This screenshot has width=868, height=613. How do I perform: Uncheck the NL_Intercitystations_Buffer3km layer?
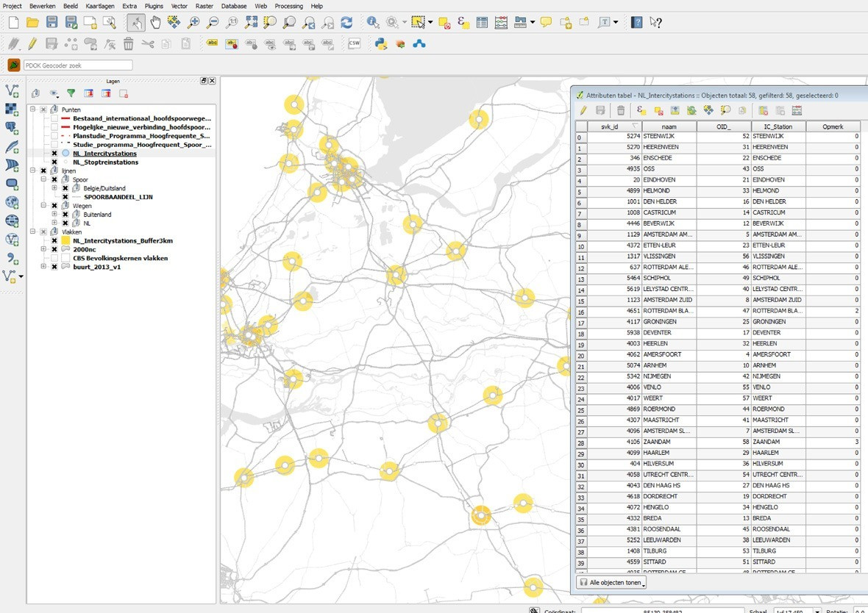tap(54, 240)
